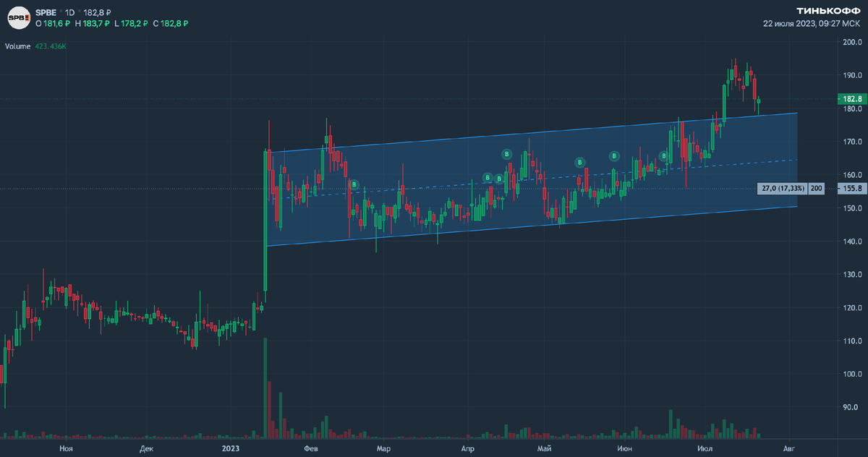Click the Июн month label on time axis
The image size is (868, 457).
point(626,449)
